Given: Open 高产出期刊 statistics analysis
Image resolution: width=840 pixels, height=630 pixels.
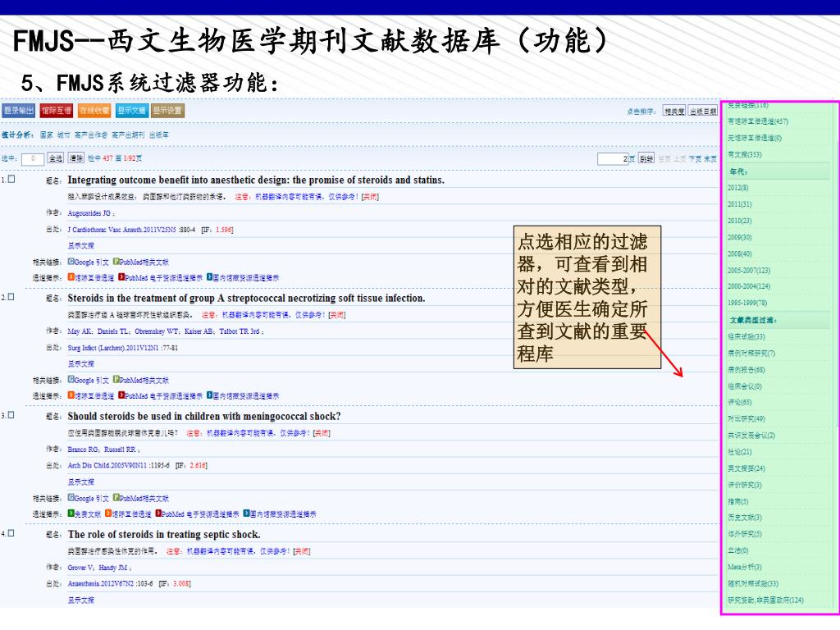Looking at the screenshot, I should 128,135.
